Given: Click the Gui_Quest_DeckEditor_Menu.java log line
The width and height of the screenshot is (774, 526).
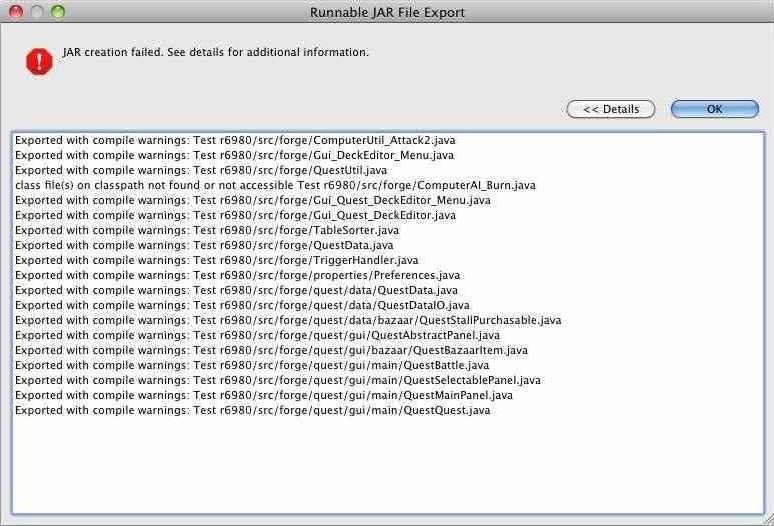Looking at the screenshot, I should tap(252, 200).
